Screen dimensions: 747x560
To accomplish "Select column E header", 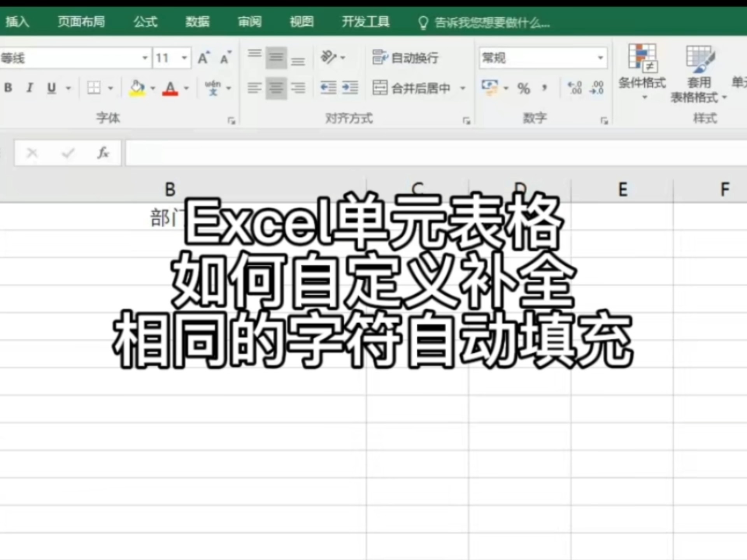I will (622, 189).
